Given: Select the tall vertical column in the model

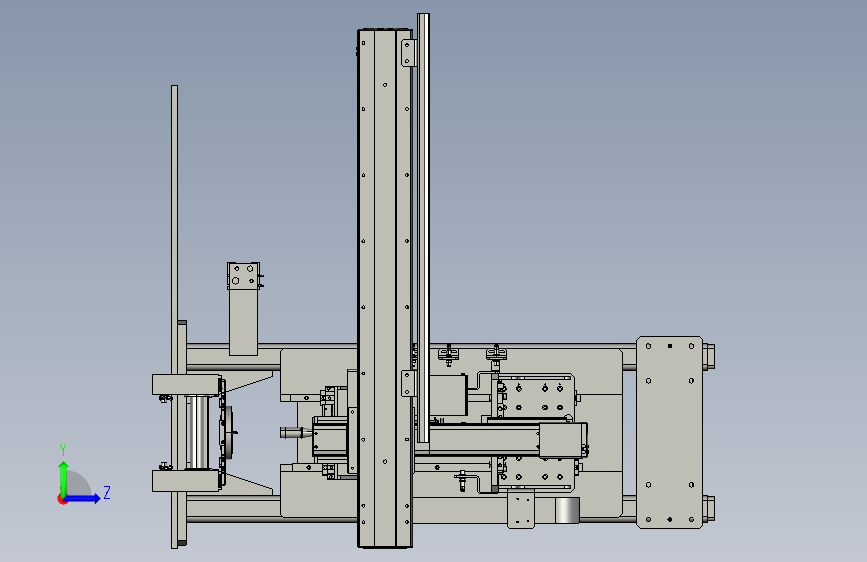Looking at the screenshot, I should click(x=385, y=288).
